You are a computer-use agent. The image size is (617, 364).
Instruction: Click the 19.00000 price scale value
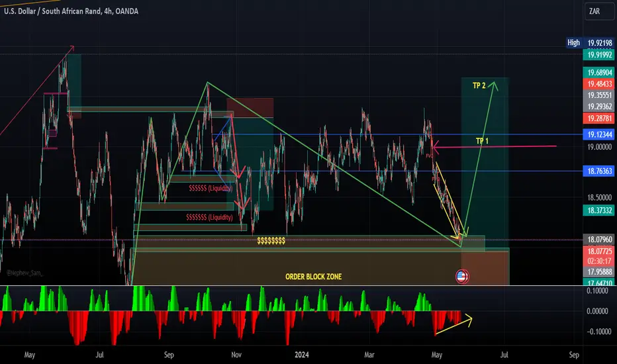click(599, 147)
